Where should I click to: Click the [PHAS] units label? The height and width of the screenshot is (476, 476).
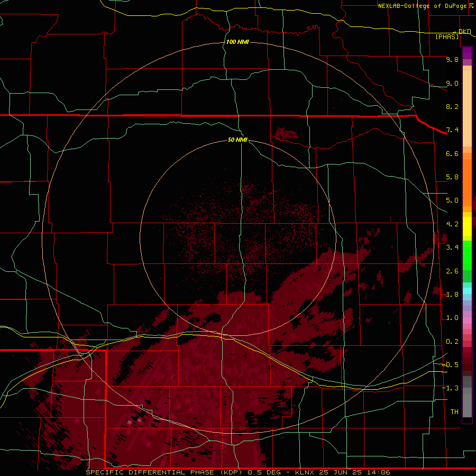pos(447,36)
